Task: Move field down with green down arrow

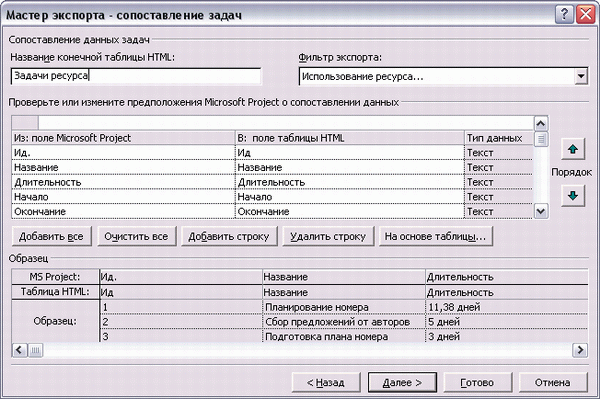Action: (x=573, y=196)
